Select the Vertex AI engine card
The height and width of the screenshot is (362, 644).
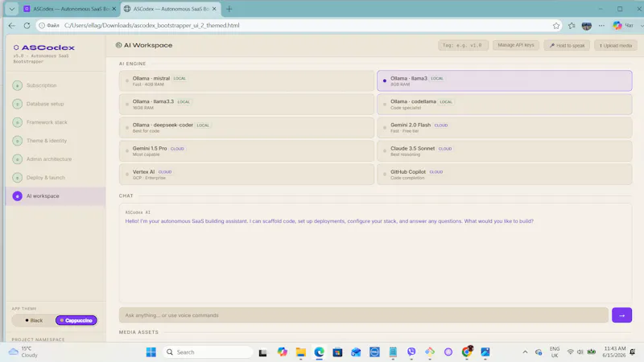[246, 175]
